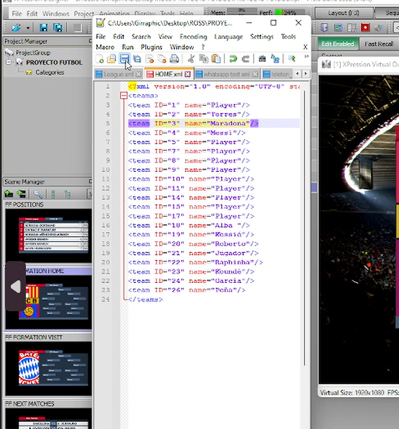Cut selection with the scissors icon
Viewport: 399px width, 429px height.
tap(191, 59)
